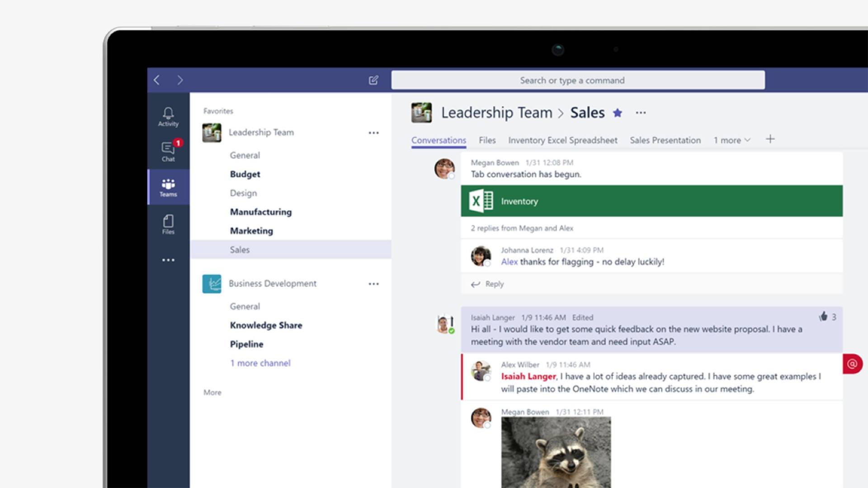The image size is (868, 488).
Task: Open Chat with one notification
Action: coord(168,152)
